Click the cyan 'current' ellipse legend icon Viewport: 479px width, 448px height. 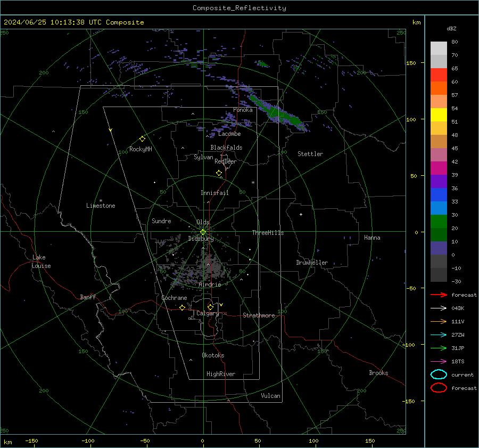[439, 374]
